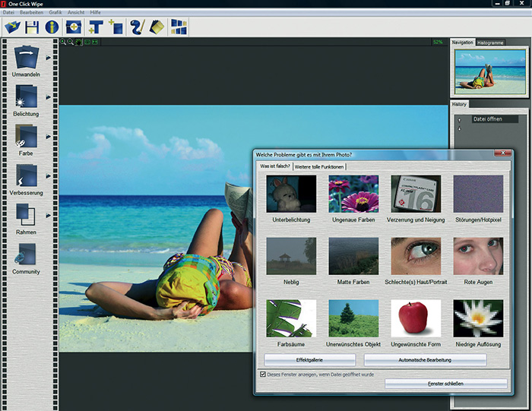532x411 pixels.
Task: Select the Rote Augen thumbnail
Action: [477, 256]
